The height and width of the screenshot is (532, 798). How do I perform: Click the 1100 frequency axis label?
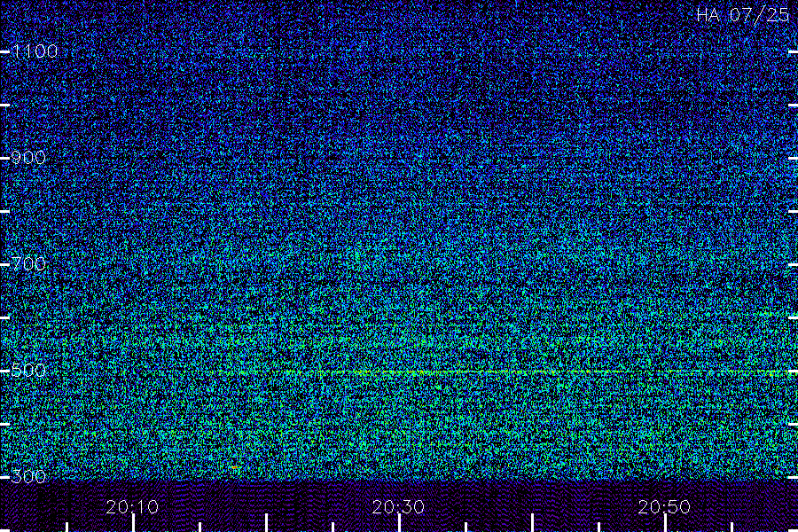point(35,51)
